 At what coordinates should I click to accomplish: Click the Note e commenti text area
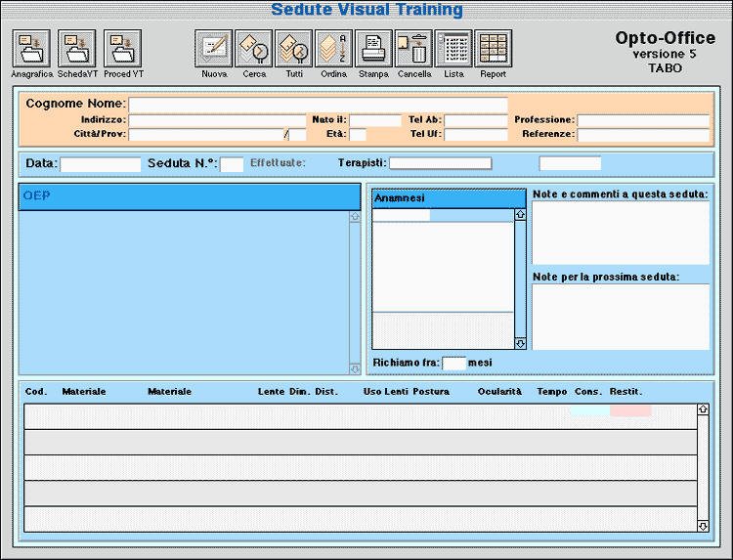point(621,234)
